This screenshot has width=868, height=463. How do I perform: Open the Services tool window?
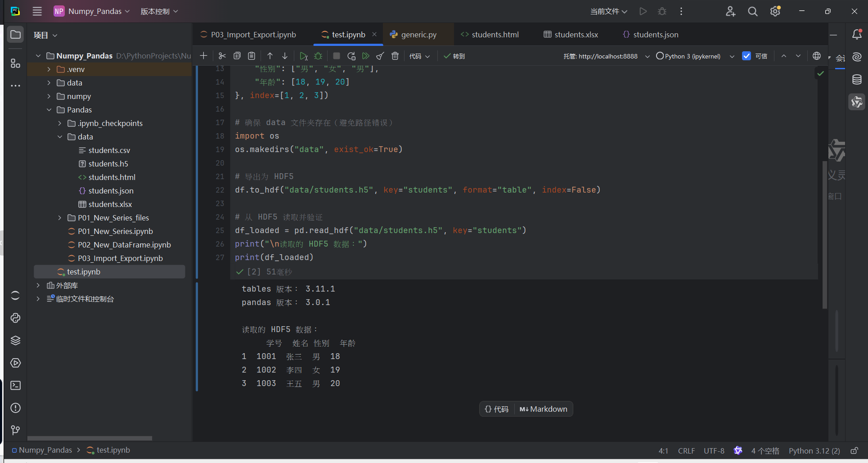15,363
